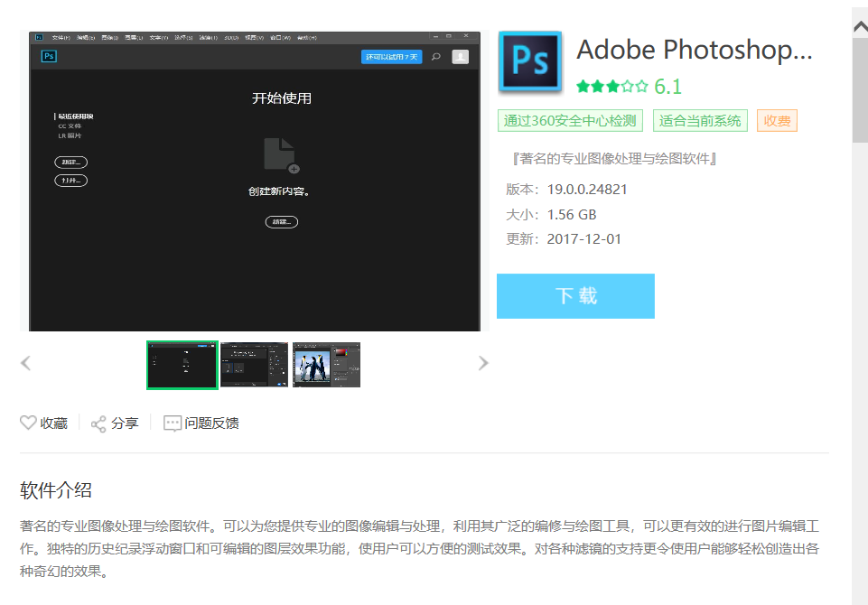Screen dimensions: 868x605
Task: Open the Adobe Photoshop title link
Action: click(x=695, y=50)
